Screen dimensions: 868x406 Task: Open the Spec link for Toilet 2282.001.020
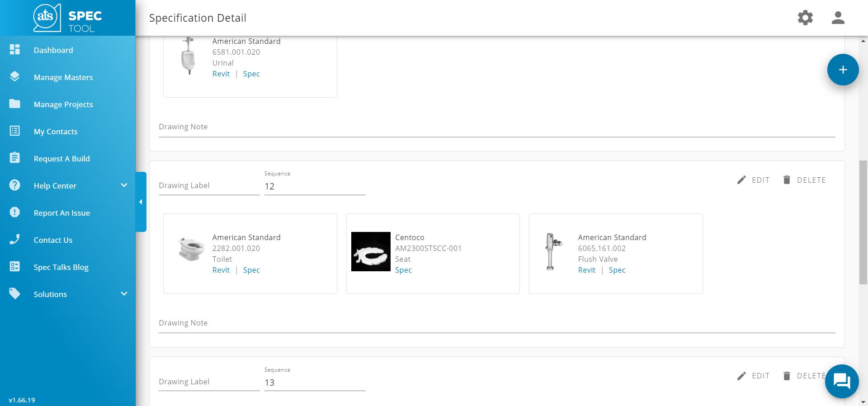[251, 270]
